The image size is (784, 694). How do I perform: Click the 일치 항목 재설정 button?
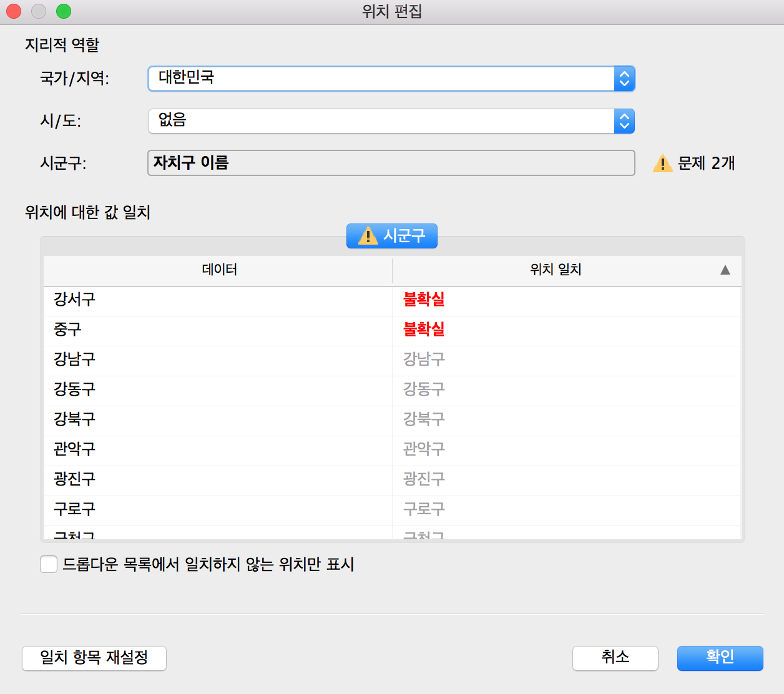coord(94,658)
